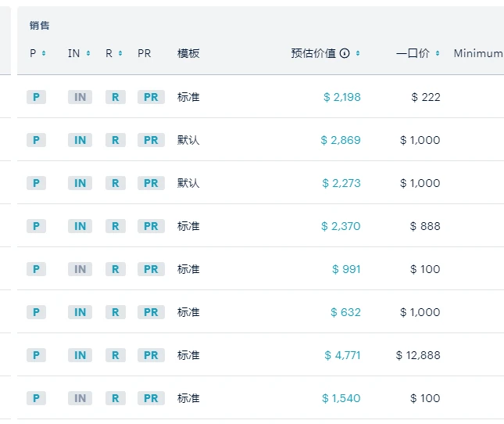Toggle the R badge in the $2,869 row

(115, 140)
